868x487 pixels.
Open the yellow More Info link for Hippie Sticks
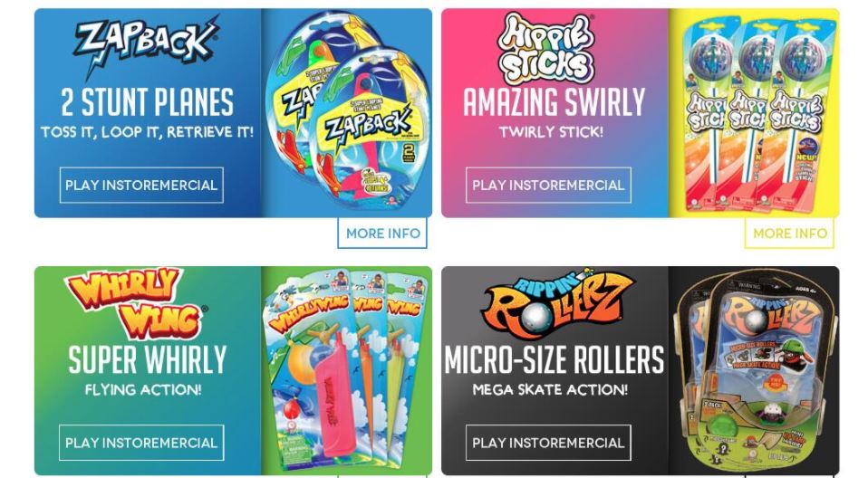[x=789, y=234]
